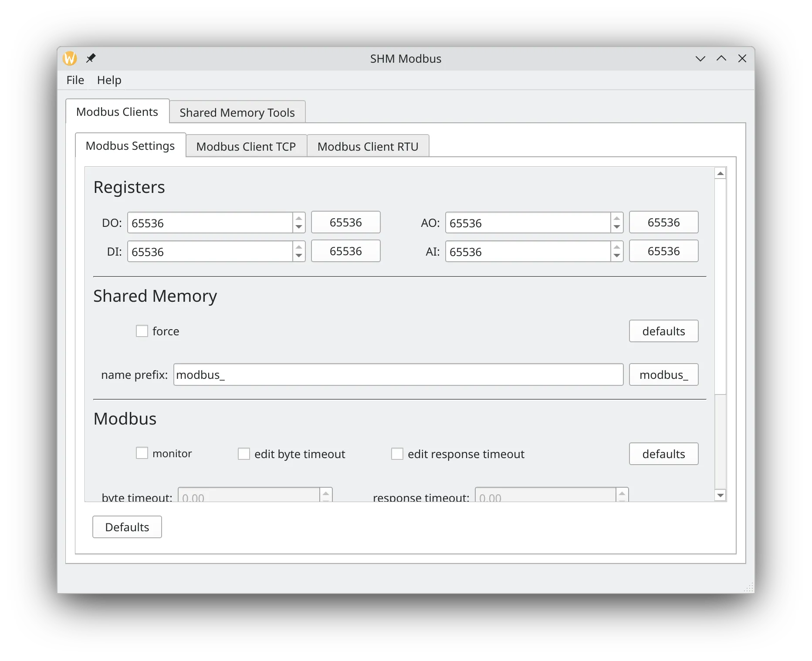
Task: Click the bottom Defaults button
Action: [127, 527]
